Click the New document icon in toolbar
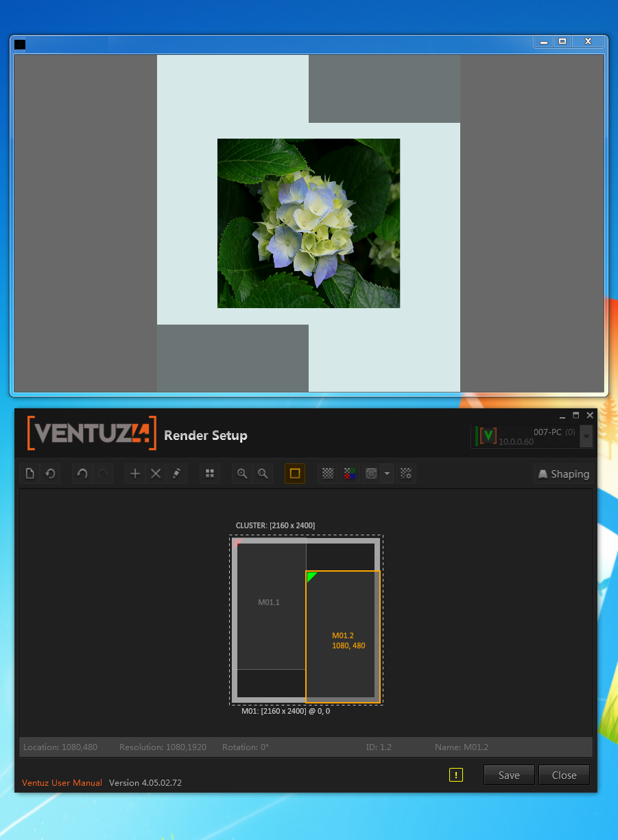The image size is (618, 840). tap(29, 474)
